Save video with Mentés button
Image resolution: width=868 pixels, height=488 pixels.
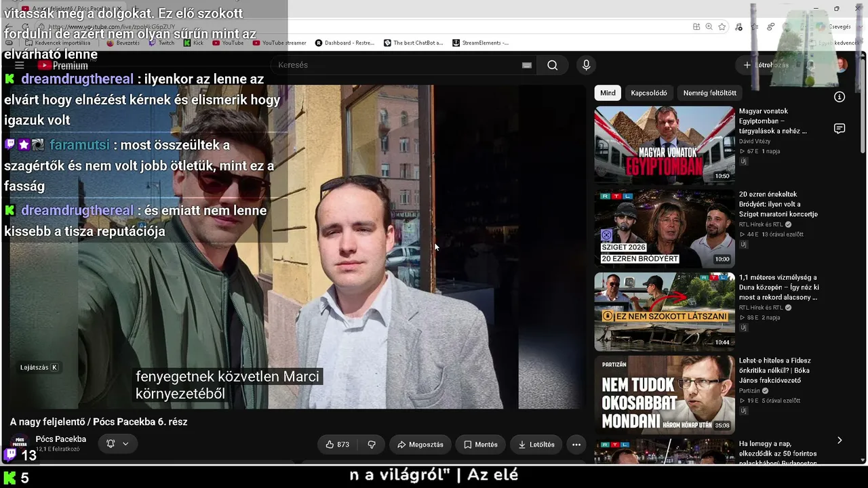tap(481, 445)
